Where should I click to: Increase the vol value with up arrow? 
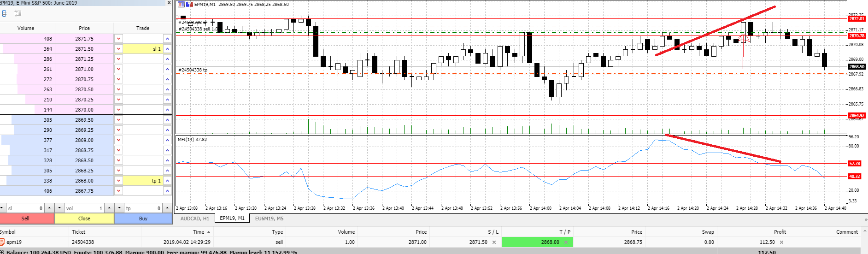point(109,208)
